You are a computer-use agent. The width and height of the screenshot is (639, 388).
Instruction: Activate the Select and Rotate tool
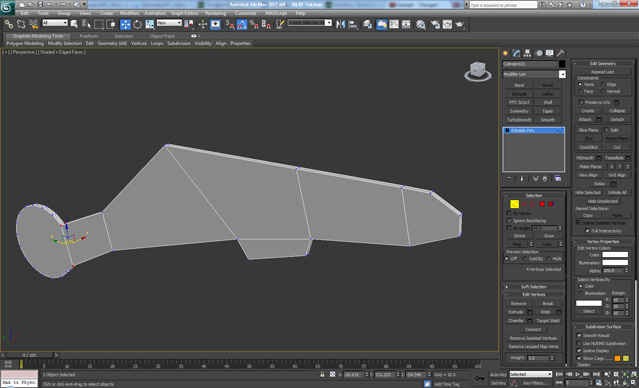point(137,24)
